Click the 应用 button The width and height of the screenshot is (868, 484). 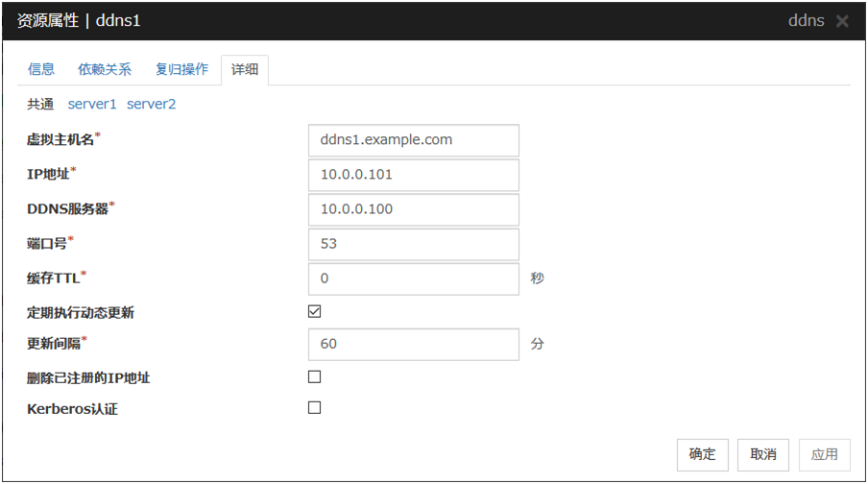(x=824, y=454)
